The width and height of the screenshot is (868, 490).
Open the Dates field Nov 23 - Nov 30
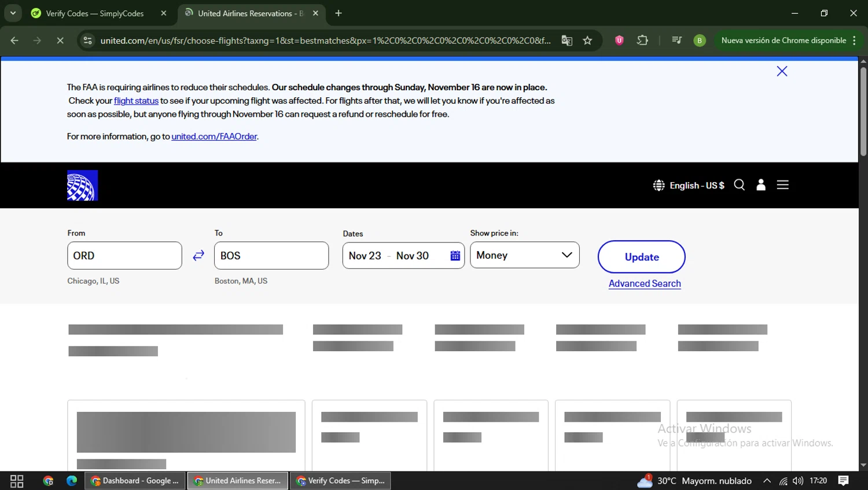(403, 256)
